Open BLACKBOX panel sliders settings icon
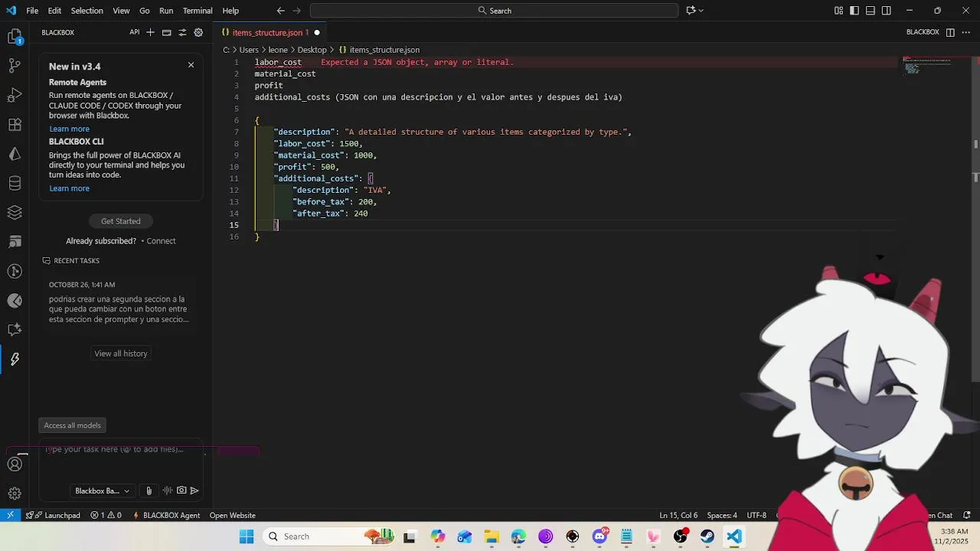This screenshot has width=980, height=551. [182, 32]
